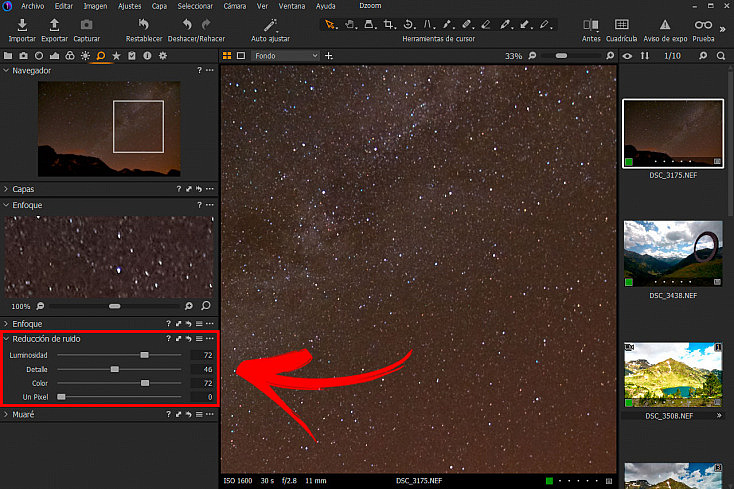Click help question mark in Reducción de ruido
This screenshot has height=489, width=734.
[168, 338]
